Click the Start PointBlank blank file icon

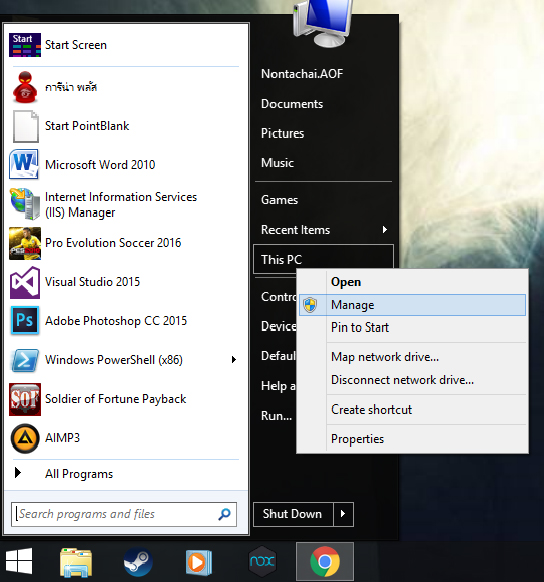click(x=26, y=126)
